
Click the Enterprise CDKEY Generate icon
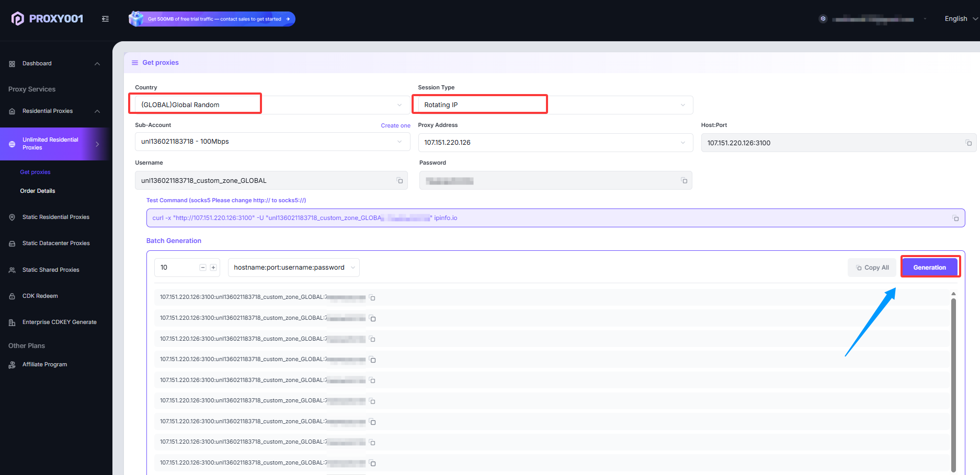click(12, 322)
